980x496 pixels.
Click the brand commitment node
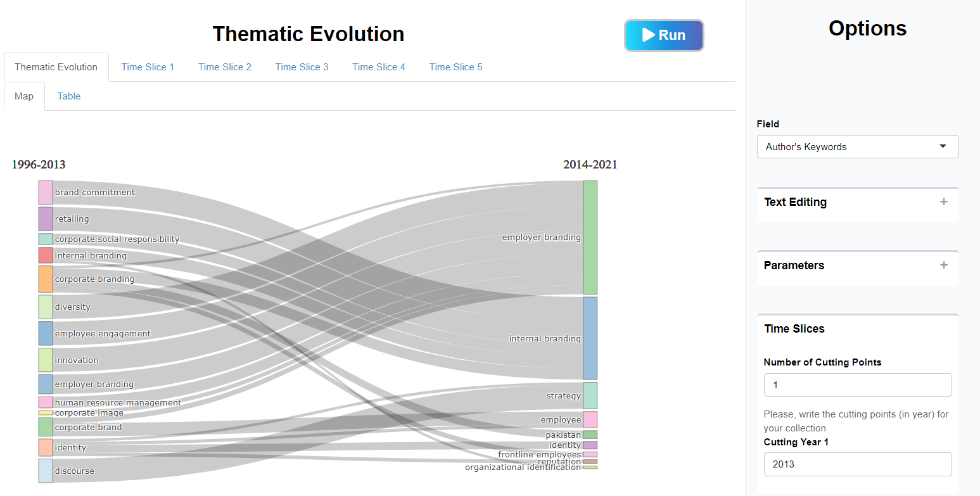click(x=45, y=193)
